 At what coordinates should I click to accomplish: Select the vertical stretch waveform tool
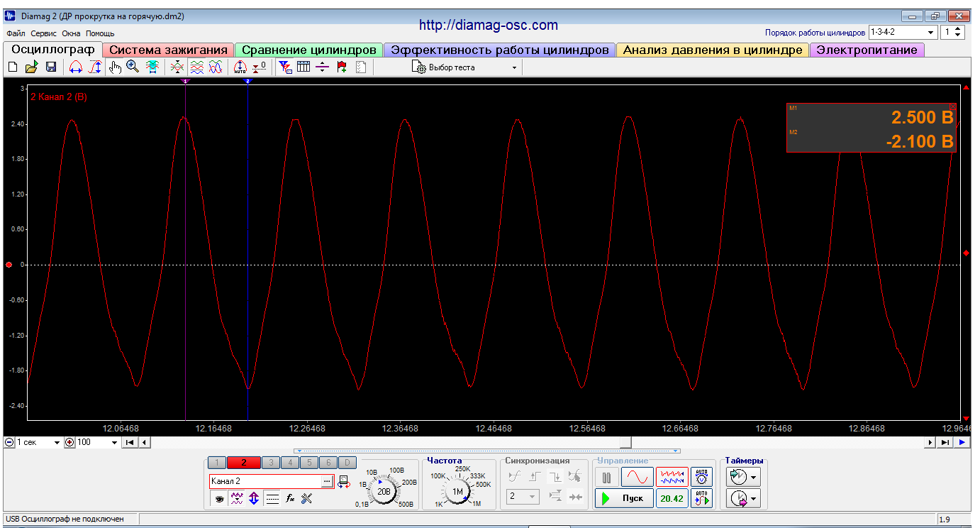(94, 67)
